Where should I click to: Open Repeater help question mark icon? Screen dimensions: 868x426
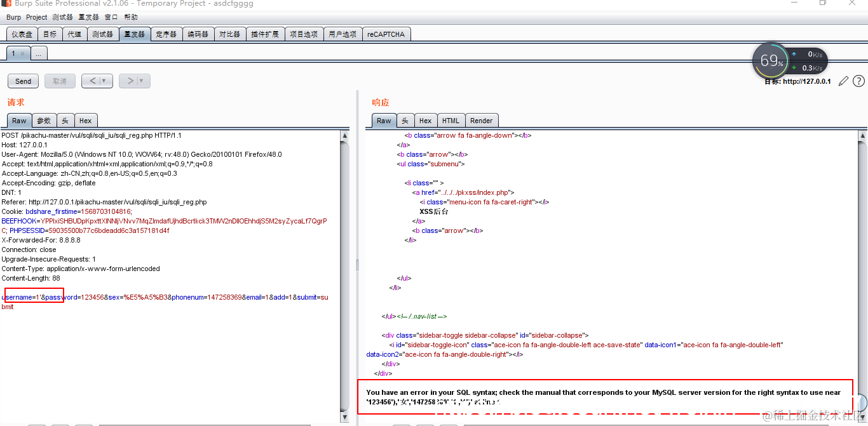click(858, 81)
